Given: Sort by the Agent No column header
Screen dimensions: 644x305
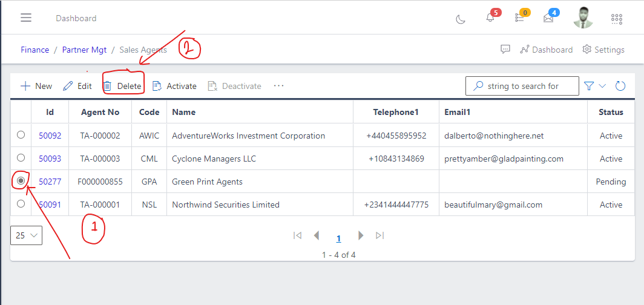Looking at the screenshot, I should 100,112.
